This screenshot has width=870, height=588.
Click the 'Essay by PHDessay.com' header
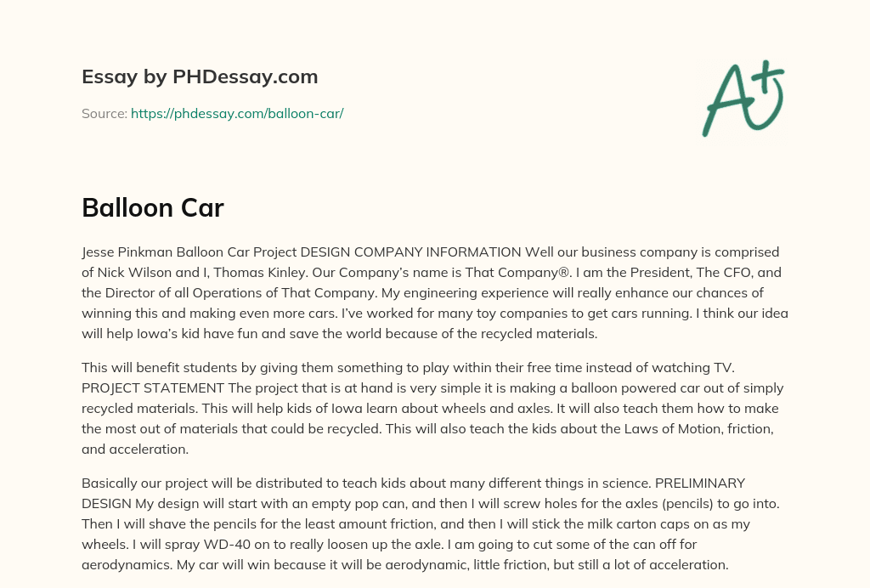coord(200,76)
